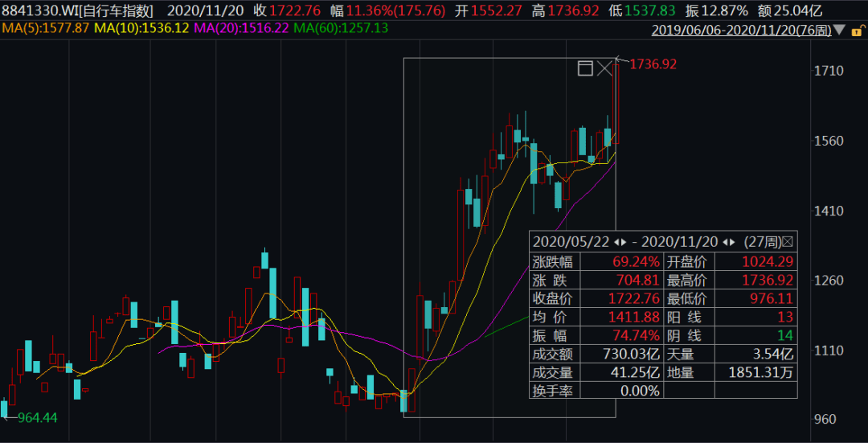Click the 1710 price axis label
Image resolution: width=868 pixels, height=443 pixels.
tap(829, 72)
